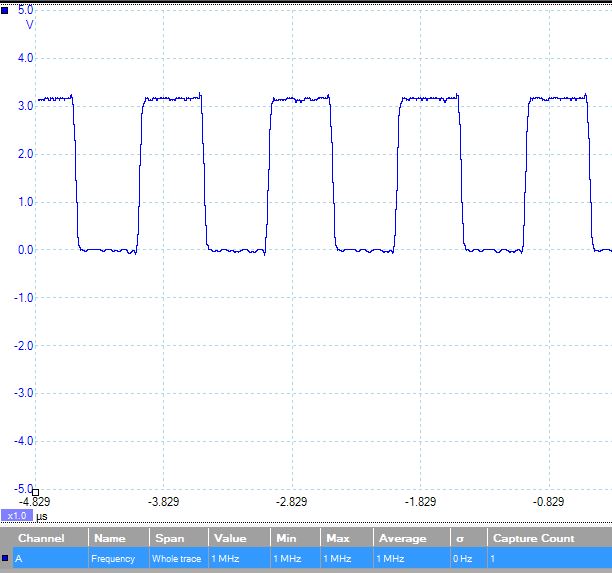Image resolution: width=612 pixels, height=573 pixels.
Task: Click the 0 Hz deviation cell
Action: (463, 559)
